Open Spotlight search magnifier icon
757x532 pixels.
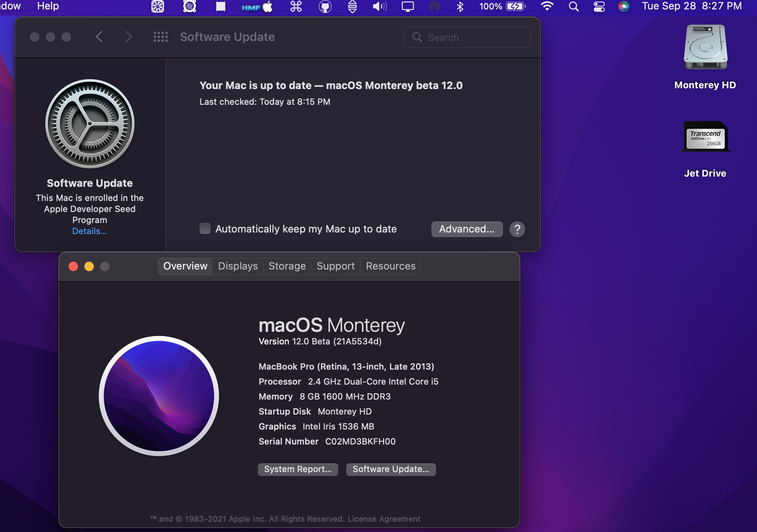click(x=574, y=6)
